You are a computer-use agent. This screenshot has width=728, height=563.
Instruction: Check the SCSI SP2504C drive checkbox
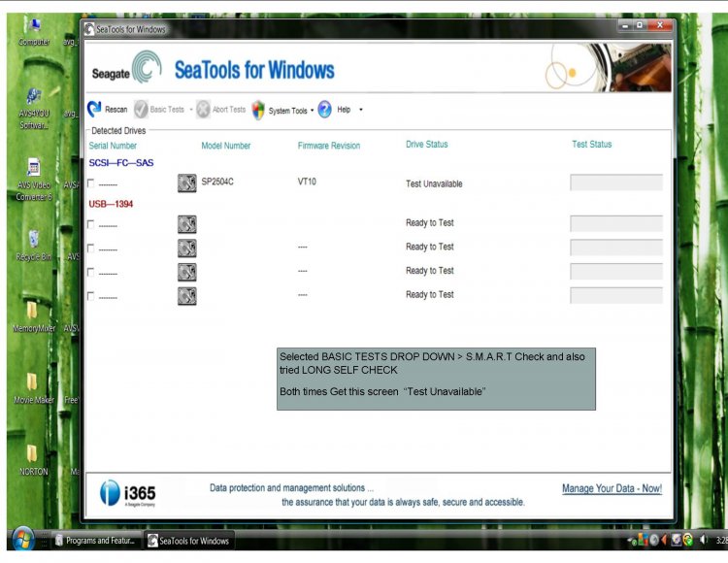click(x=91, y=183)
